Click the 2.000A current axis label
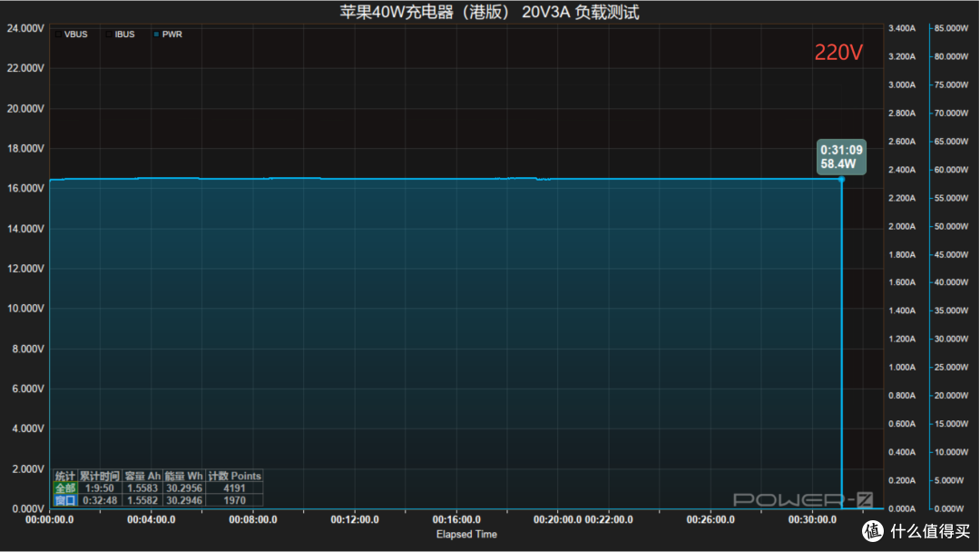 [x=902, y=226]
